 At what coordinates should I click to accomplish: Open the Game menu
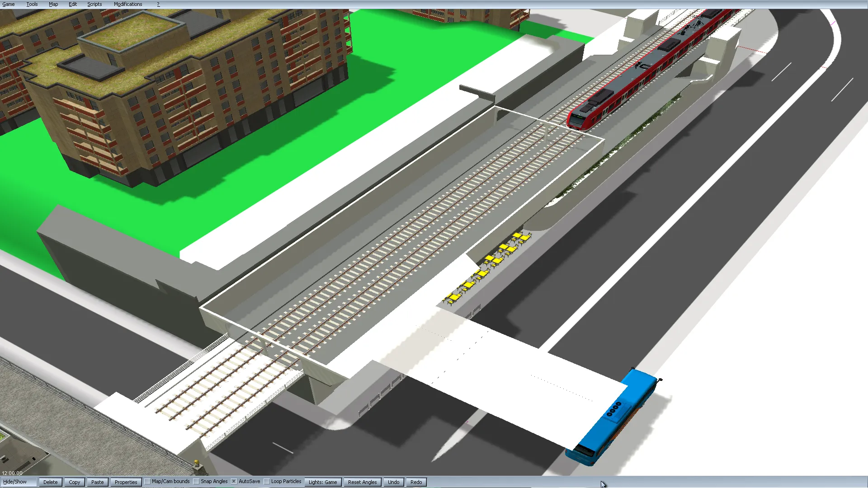coord(9,4)
